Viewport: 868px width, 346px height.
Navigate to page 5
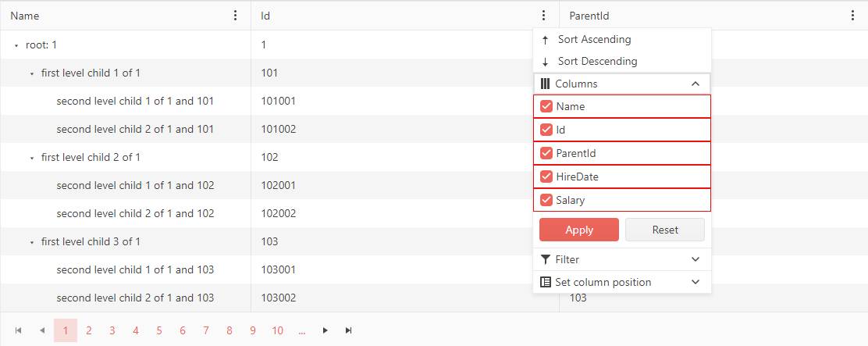pyautogui.click(x=159, y=330)
